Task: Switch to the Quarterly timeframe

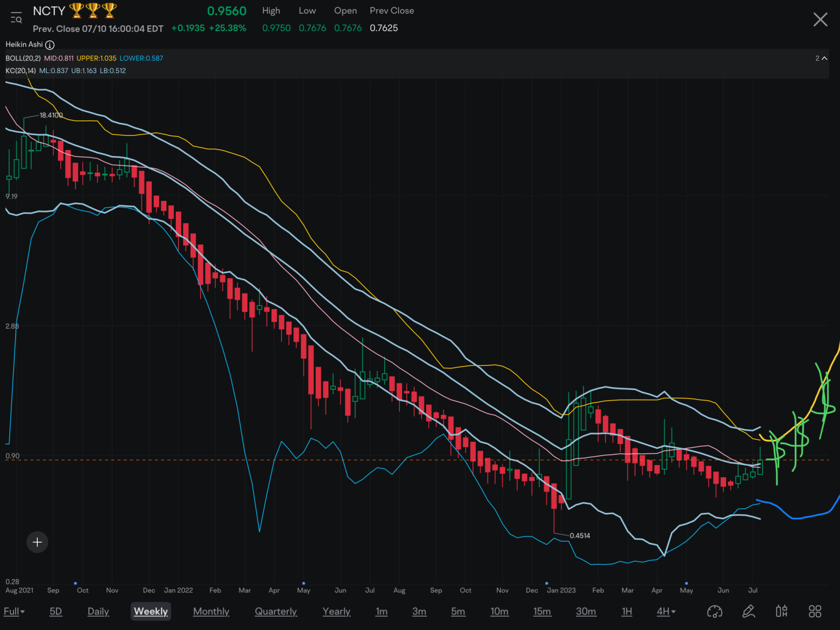Action: point(276,612)
